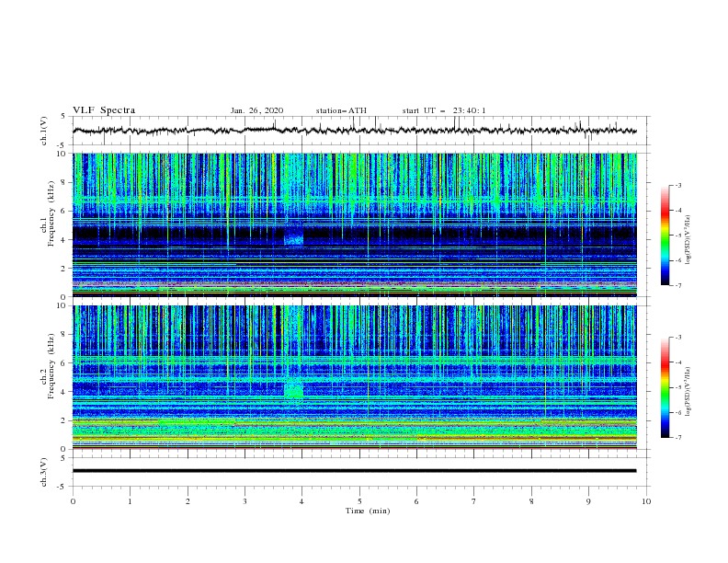Click the '8' kHz tick on the ch.1 frequency axis
Screen dimensions: 728x563
[x=64, y=182]
